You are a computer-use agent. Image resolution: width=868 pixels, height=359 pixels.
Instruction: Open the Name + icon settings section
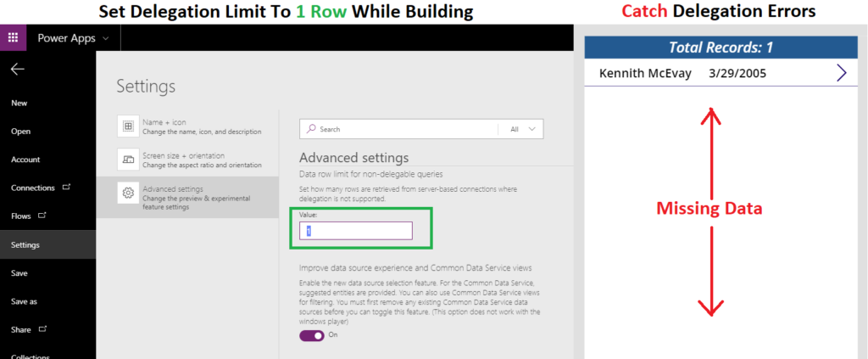(187, 126)
